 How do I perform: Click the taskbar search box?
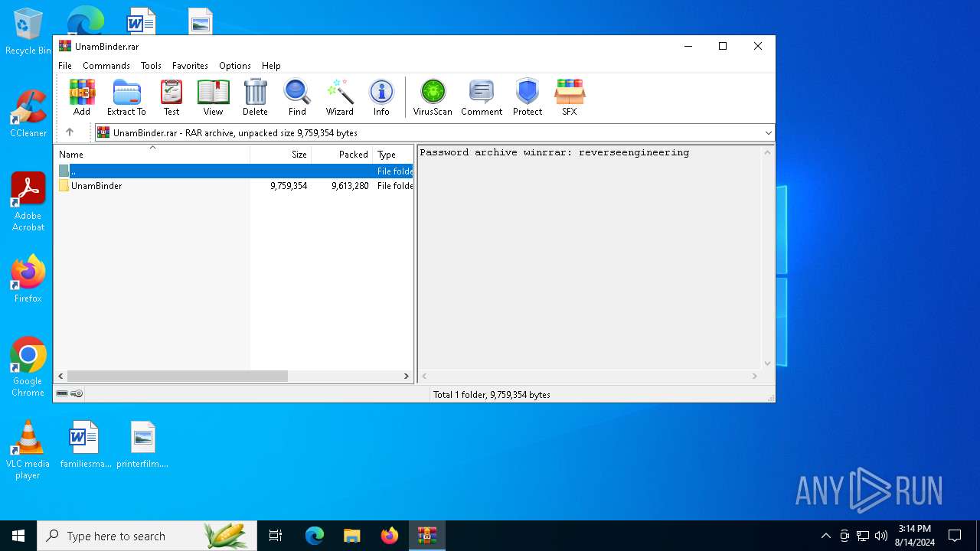(x=147, y=536)
